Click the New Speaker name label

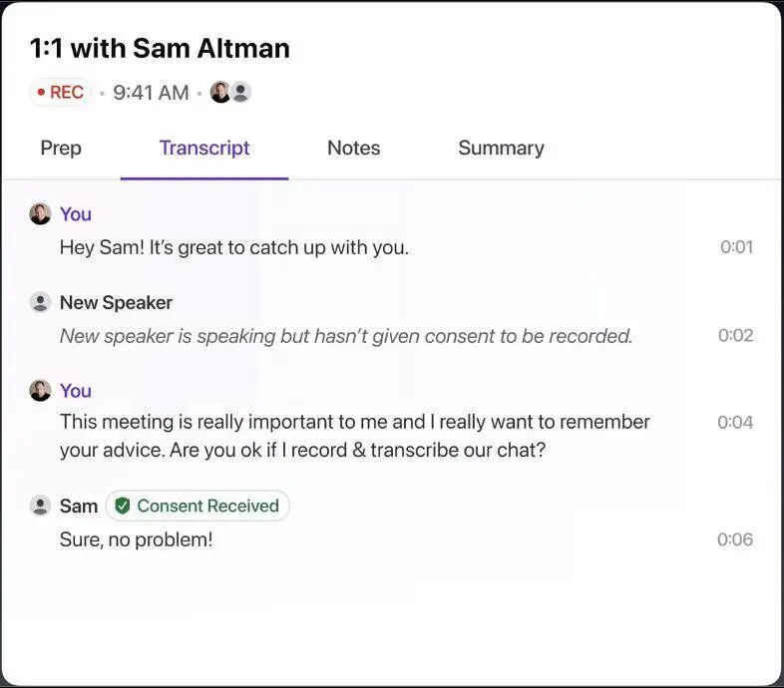[116, 302]
